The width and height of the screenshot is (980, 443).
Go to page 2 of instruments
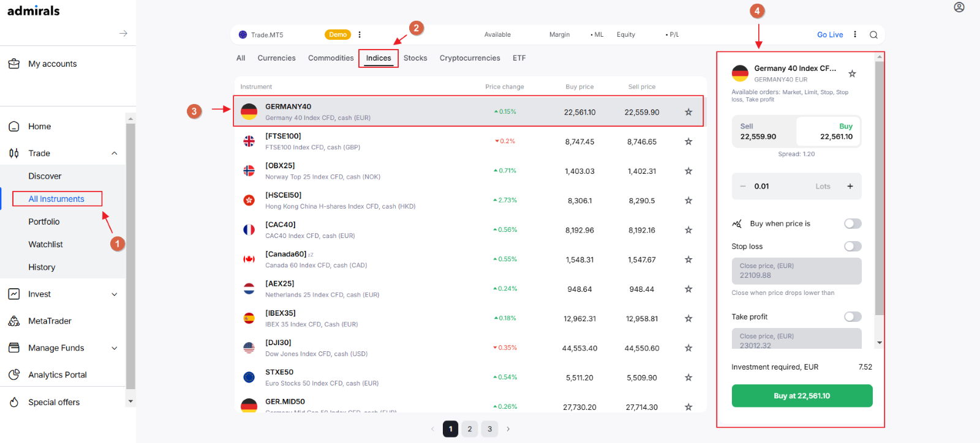470,429
